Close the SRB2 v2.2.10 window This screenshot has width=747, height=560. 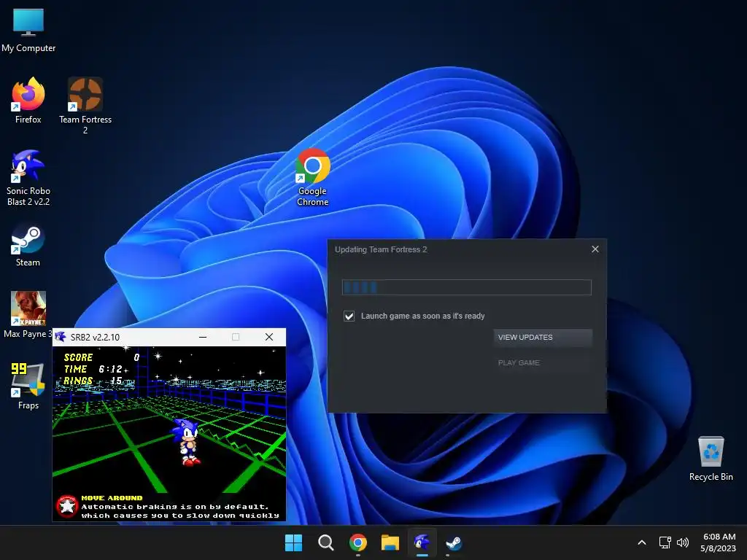(x=269, y=337)
